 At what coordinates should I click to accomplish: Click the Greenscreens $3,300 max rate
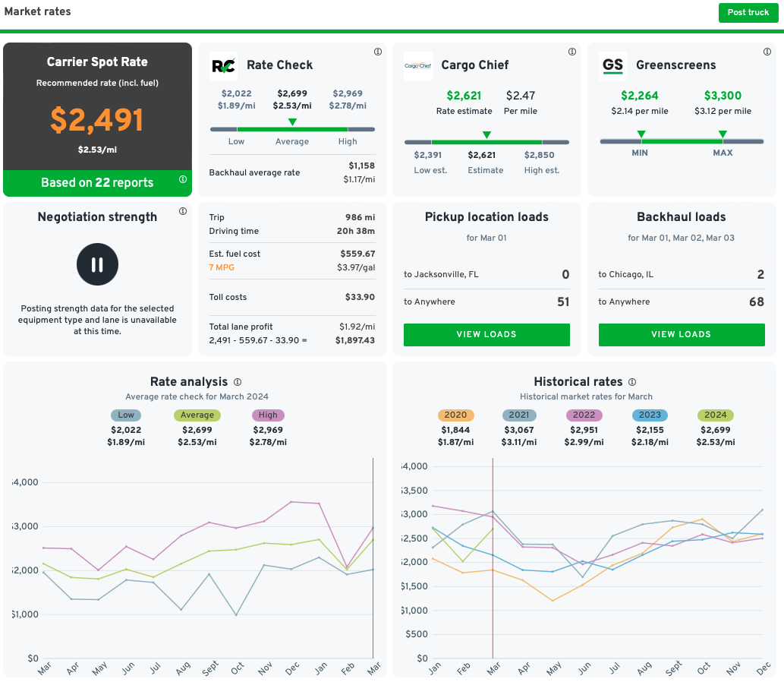tap(723, 96)
